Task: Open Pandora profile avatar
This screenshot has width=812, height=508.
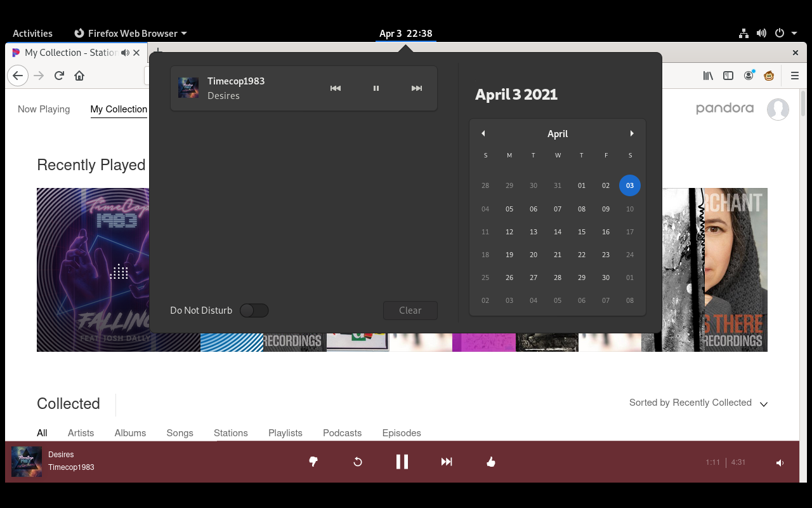Action: (778, 109)
